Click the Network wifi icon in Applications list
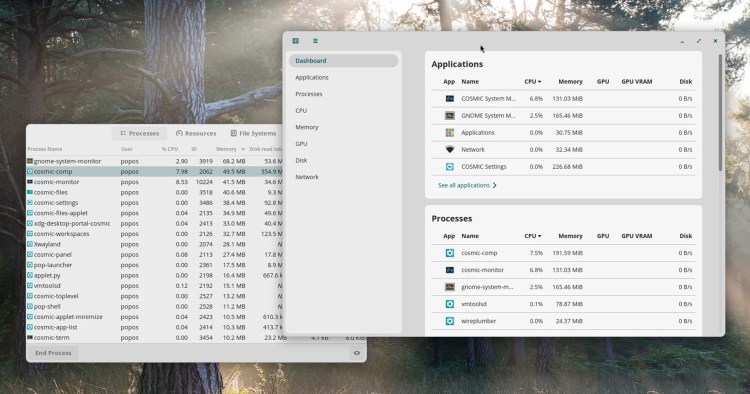The height and width of the screenshot is (394, 750). click(x=450, y=150)
